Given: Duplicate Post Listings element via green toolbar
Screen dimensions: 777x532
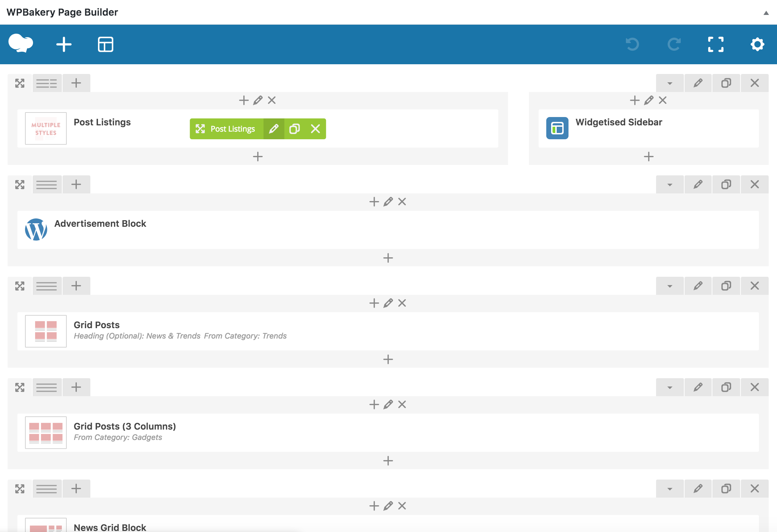Looking at the screenshot, I should pos(295,129).
